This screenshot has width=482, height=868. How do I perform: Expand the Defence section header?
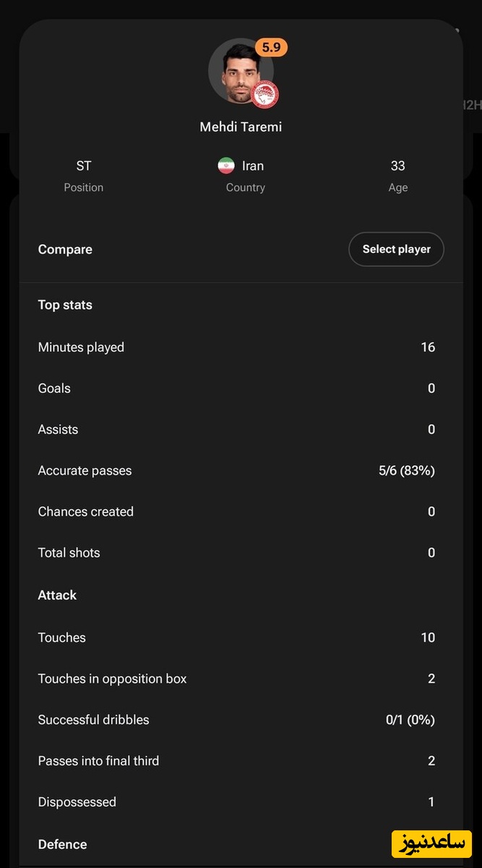pos(62,844)
